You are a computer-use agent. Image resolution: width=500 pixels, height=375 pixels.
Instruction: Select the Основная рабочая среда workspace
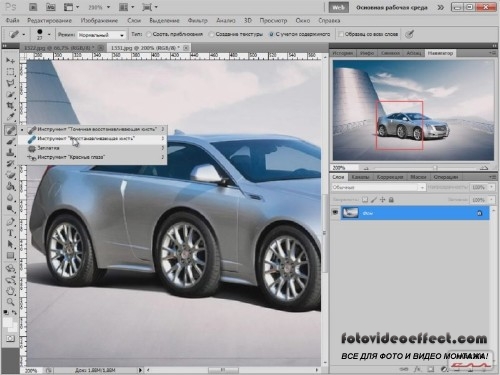(x=392, y=7)
